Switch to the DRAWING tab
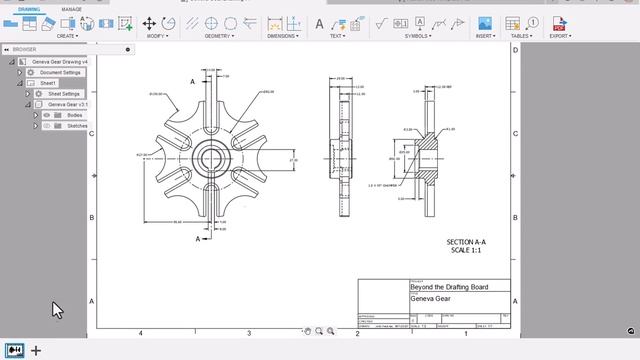 (x=29, y=9)
